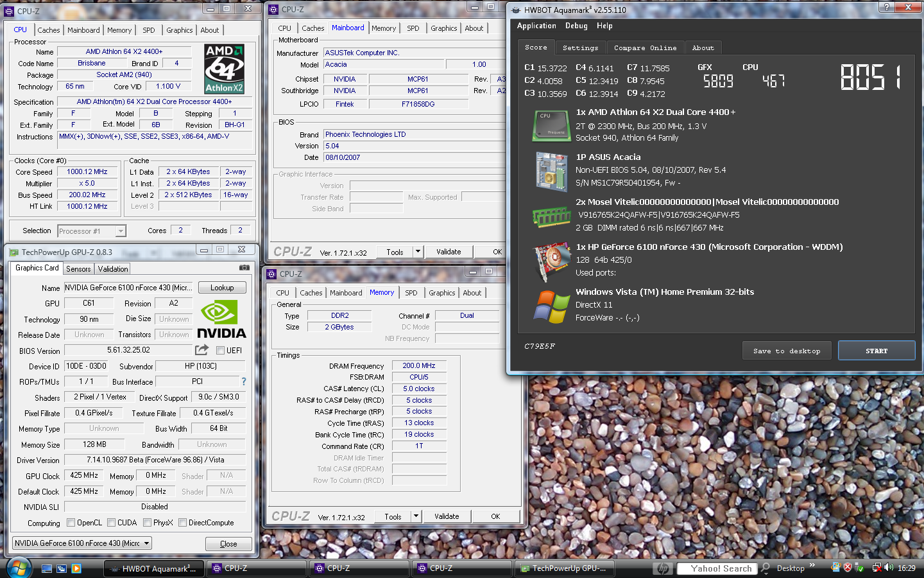Image resolution: width=924 pixels, height=578 pixels.
Task: Expand the taskbar Desktop toolbar chevron
Action: tap(812, 566)
